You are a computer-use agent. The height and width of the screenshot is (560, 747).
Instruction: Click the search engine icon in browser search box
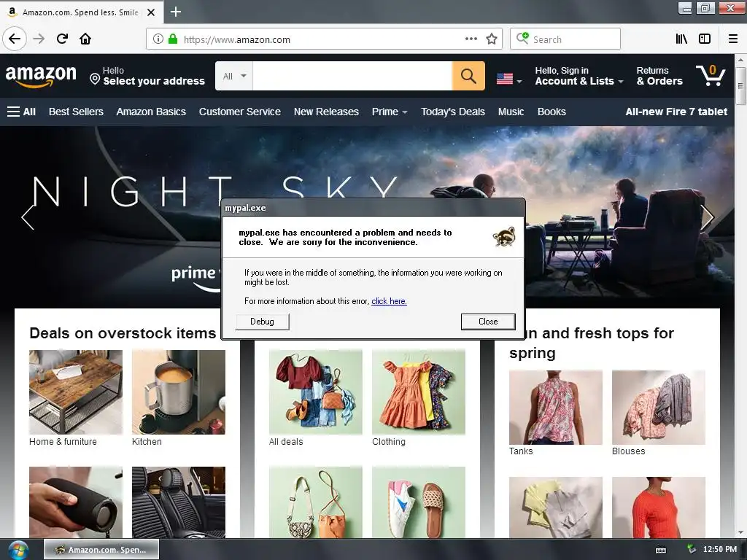tap(522, 38)
